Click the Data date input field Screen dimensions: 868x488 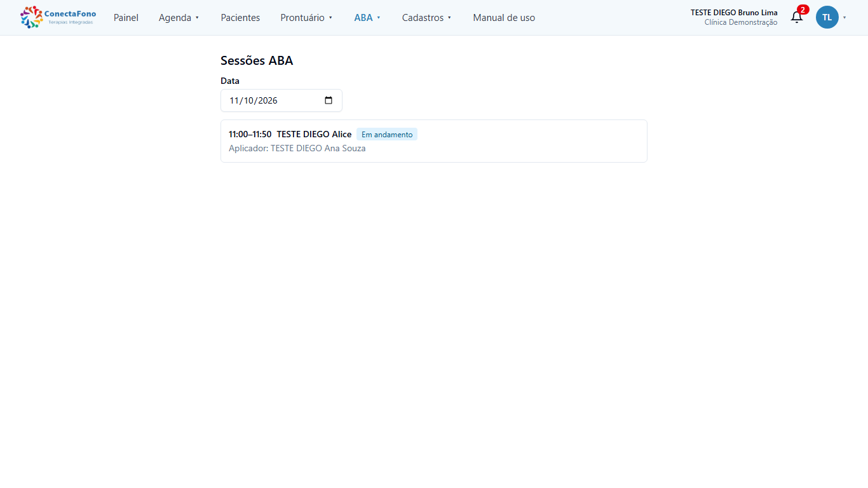281,100
